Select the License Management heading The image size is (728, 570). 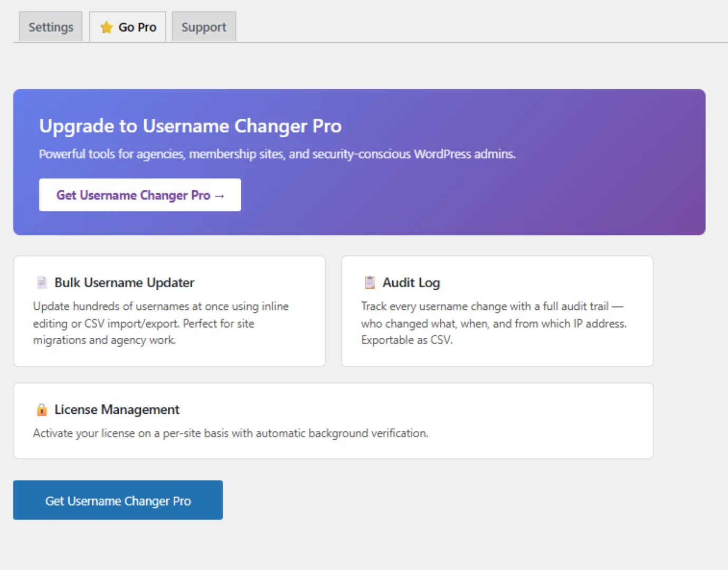pos(117,410)
